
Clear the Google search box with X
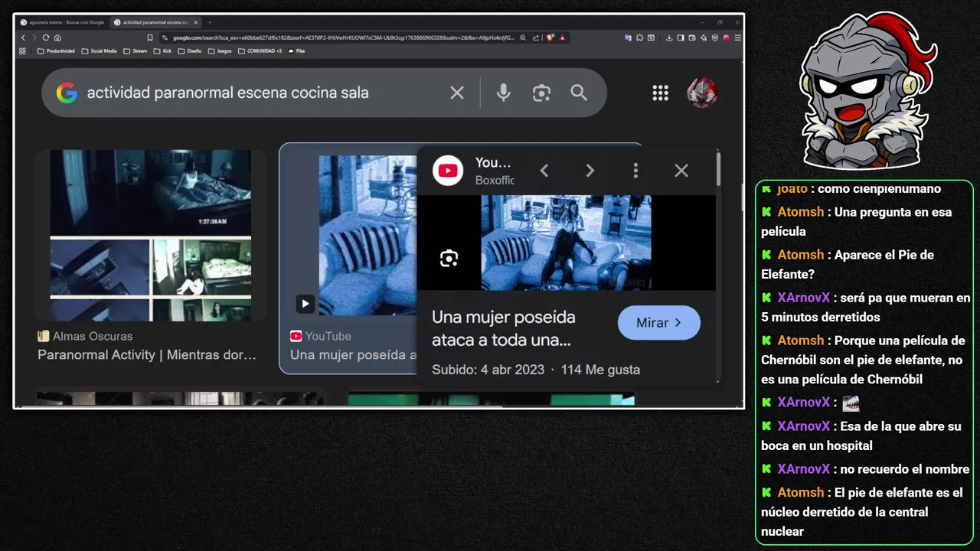pos(457,93)
